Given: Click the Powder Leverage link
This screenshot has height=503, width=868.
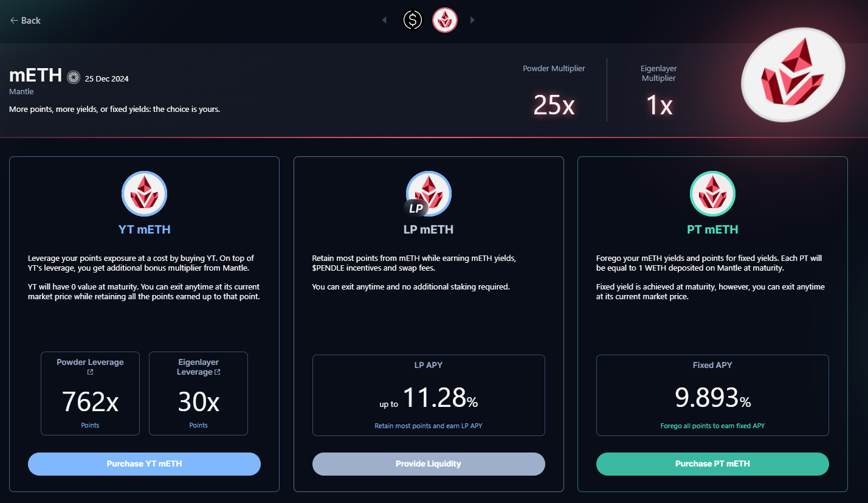Looking at the screenshot, I should click(x=90, y=362).
